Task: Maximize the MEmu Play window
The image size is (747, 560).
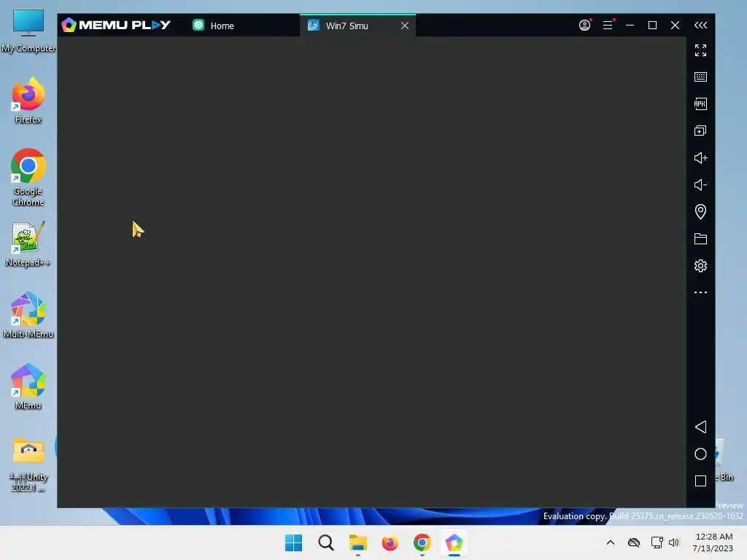Action: tap(653, 26)
